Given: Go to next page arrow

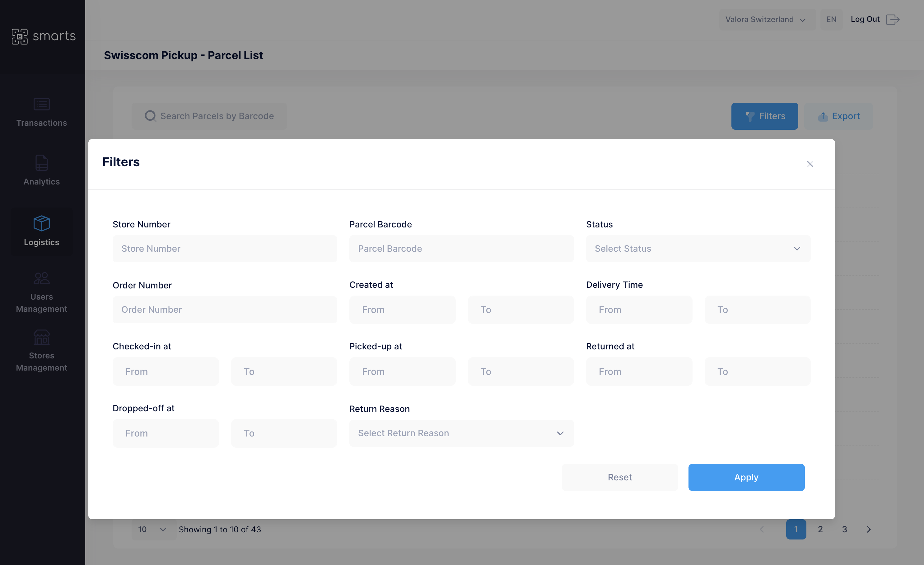Looking at the screenshot, I should (869, 530).
